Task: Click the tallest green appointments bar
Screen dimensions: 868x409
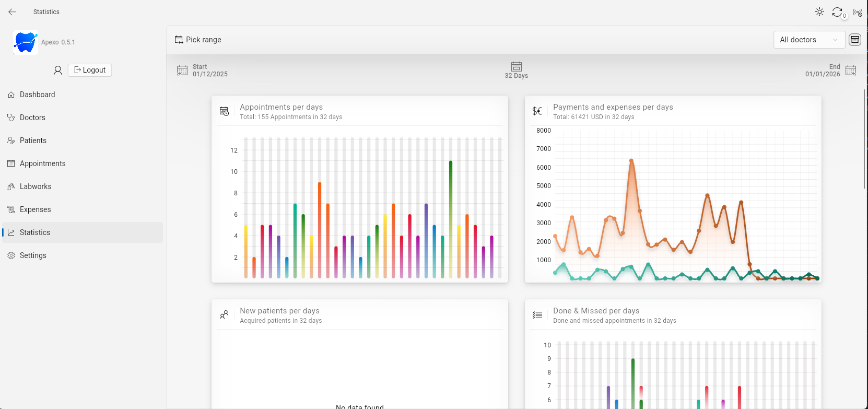Action: (451, 219)
